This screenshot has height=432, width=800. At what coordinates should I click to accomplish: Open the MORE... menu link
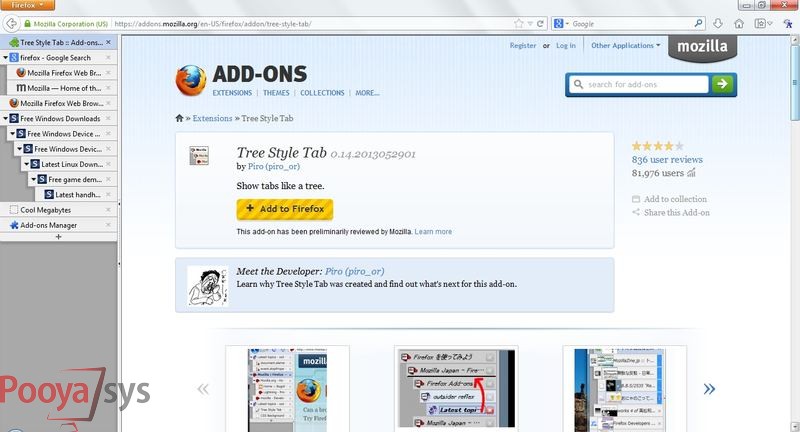pos(367,93)
